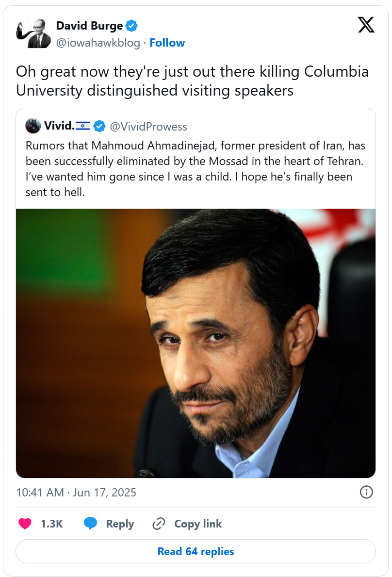392x577 pixels.
Task: Click David Burge's profile avatar
Action: tap(33, 33)
